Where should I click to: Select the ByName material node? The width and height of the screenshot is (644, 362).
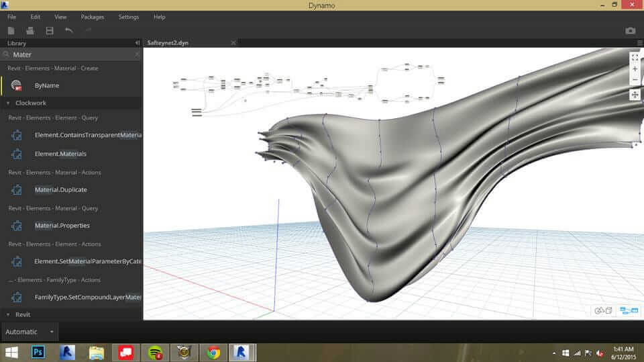click(x=47, y=86)
